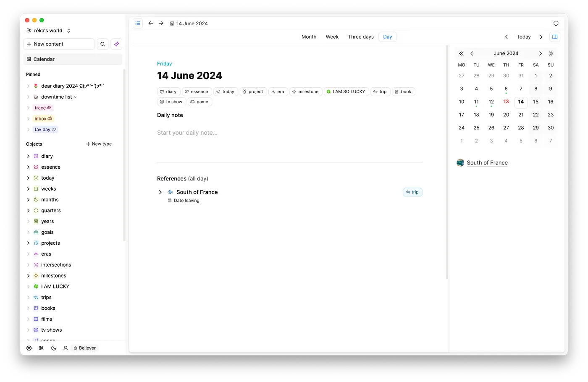Open settings gear in bottom bar
588x382 pixels.
[x=29, y=348]
